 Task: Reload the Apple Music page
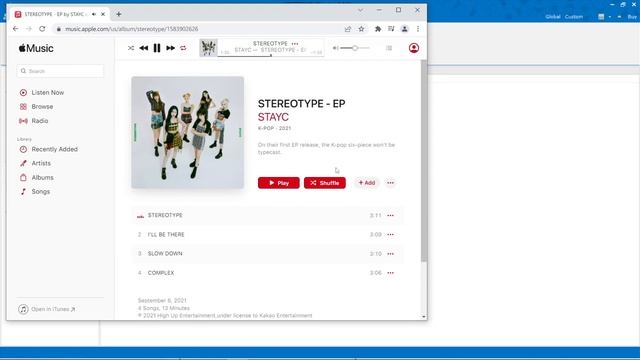pos(42,29)
